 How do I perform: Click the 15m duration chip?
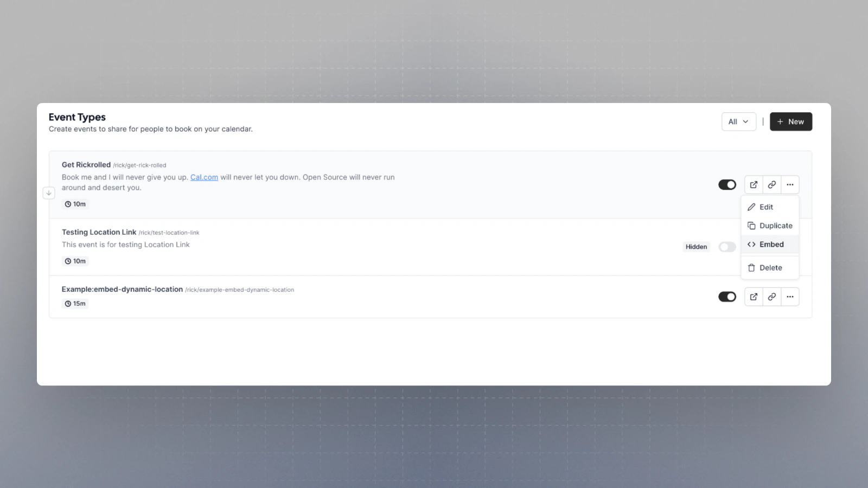pos(74,303)
